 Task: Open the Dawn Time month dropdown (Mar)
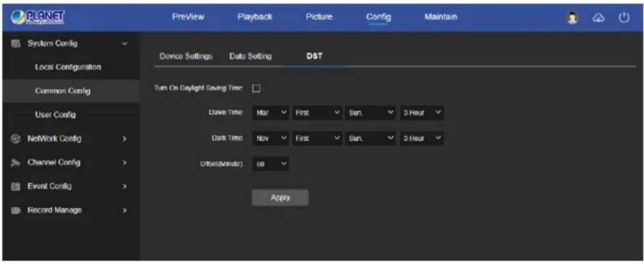coord(270,112)
